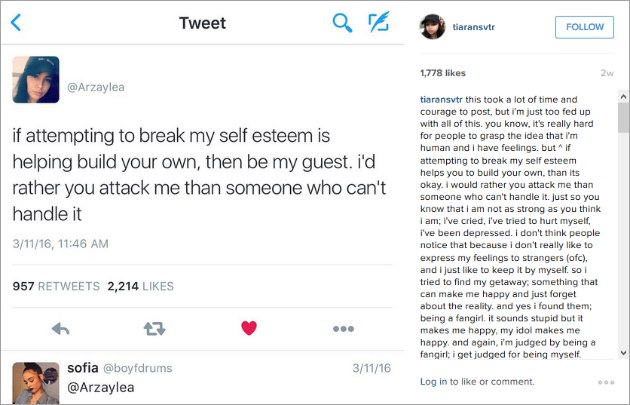
Task: Open sofia's profile avatar
Action: pyautogui.click(x=36, y=383)
